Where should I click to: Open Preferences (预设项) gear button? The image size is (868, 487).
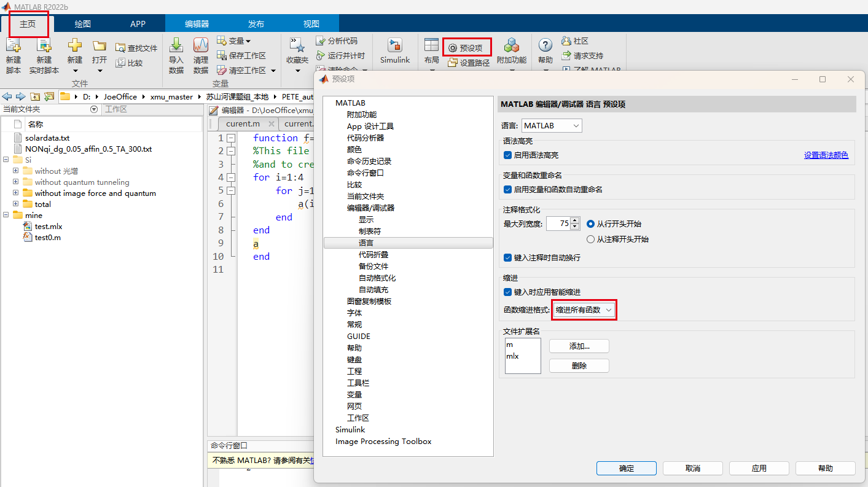(467, 48)
